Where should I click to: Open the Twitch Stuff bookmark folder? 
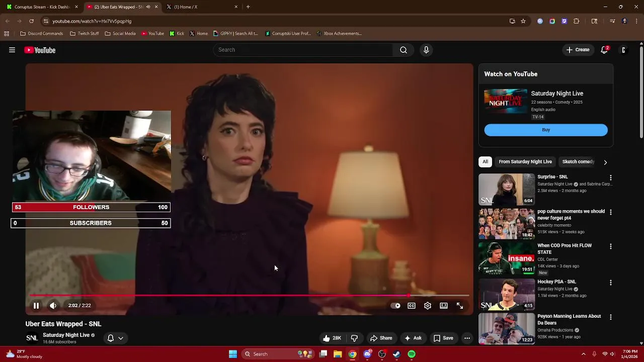(84, 34)
